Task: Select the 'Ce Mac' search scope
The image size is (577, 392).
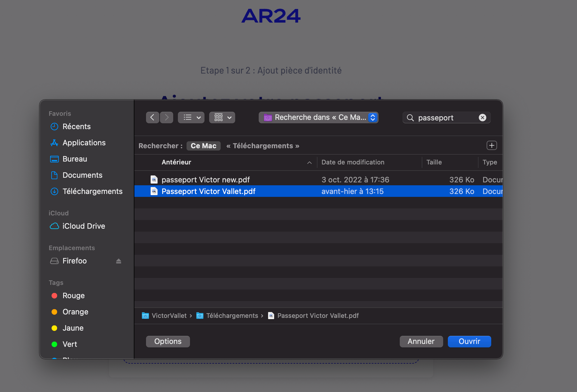Action: click(204, 146)
